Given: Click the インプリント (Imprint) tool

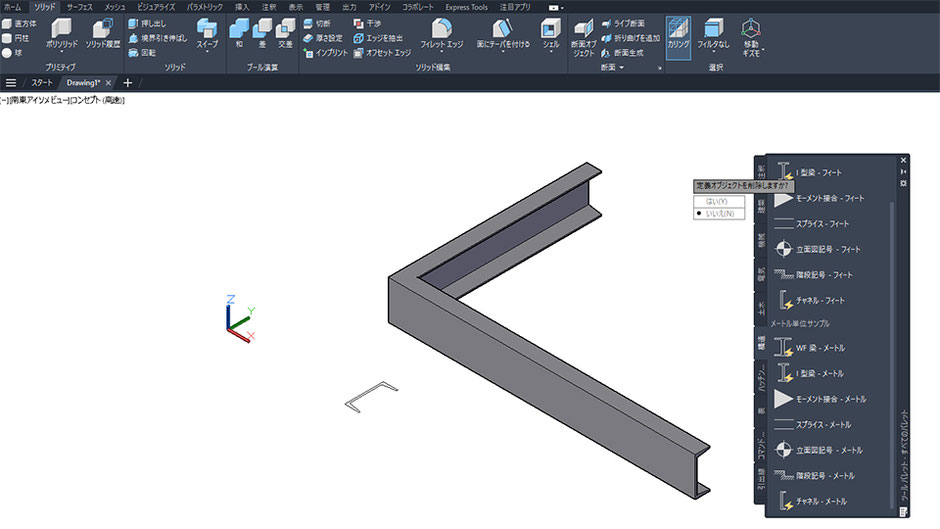Looking at the screenshot, I should pyautogui.click(x=326, y=53).
